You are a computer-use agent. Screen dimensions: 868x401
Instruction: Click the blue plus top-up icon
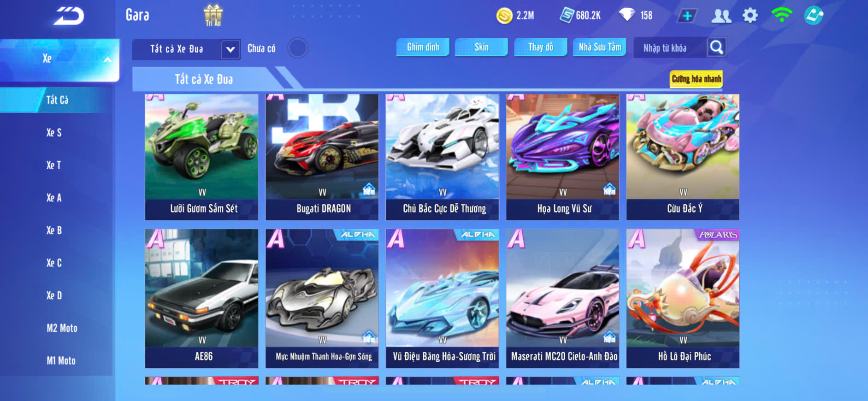coord(687,16)
